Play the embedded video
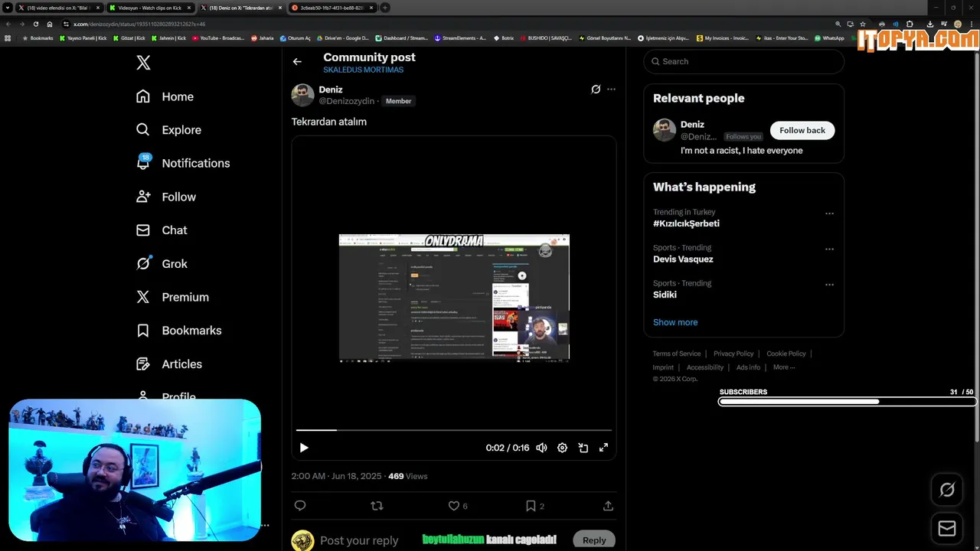 pyautogui.click(x=304, y=448)
